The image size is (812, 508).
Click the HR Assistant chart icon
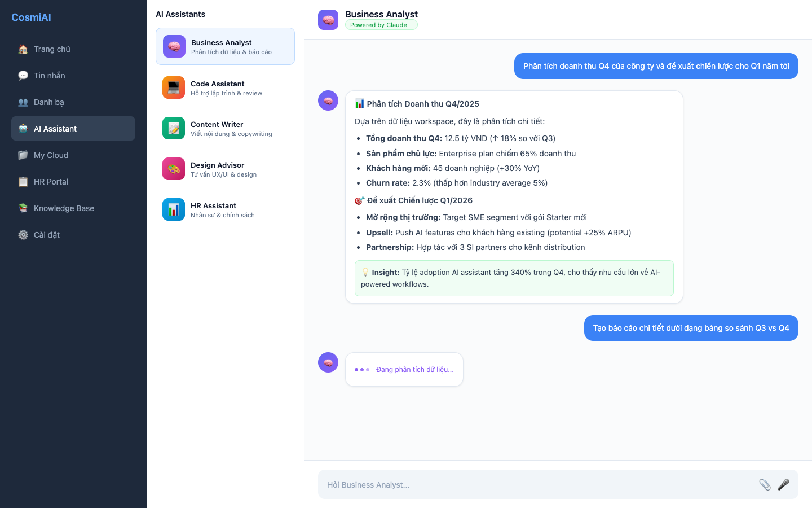[174, 209]
